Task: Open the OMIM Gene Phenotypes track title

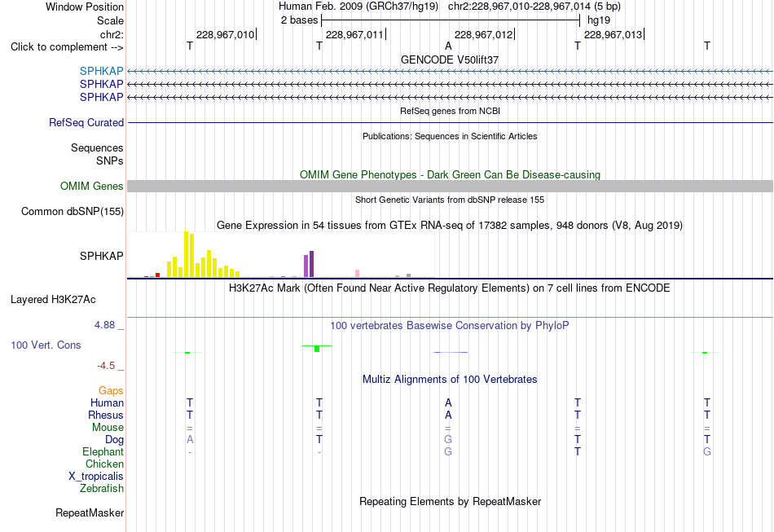Action: [450, 174]
